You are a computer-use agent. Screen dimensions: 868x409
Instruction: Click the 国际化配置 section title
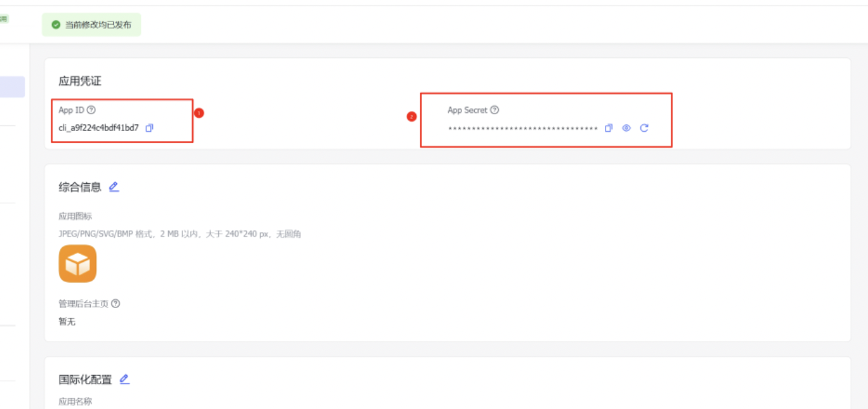85,380
